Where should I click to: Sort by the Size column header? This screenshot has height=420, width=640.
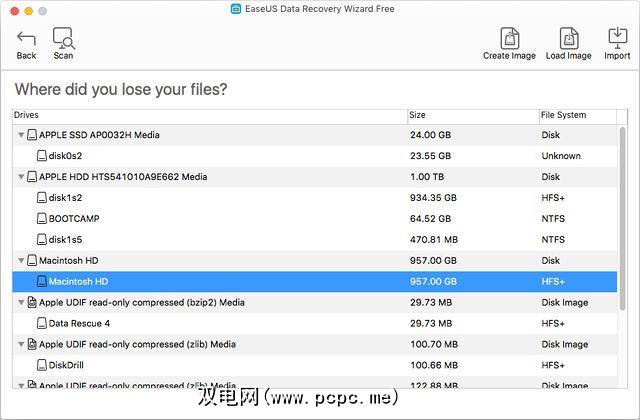point(473,116)
